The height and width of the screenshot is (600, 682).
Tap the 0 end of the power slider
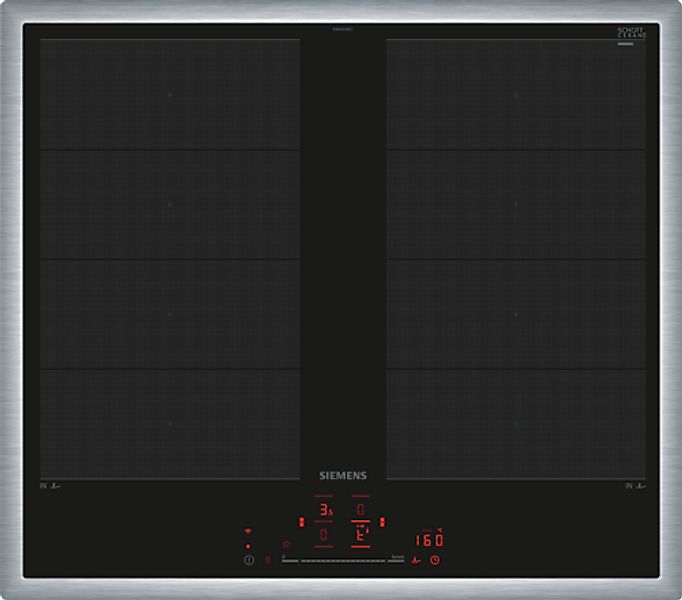pos(289,560)
